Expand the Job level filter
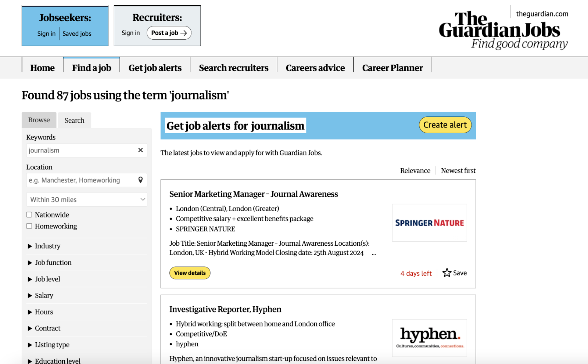 coord(87,279)
